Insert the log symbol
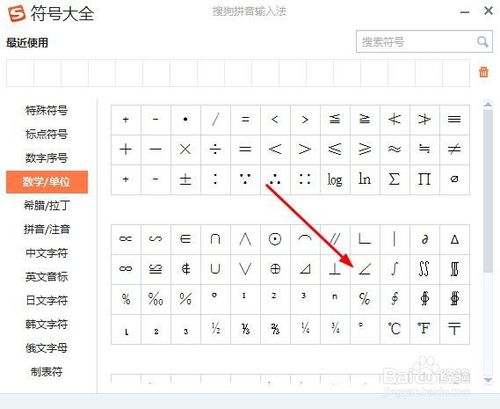 [335, 179]
